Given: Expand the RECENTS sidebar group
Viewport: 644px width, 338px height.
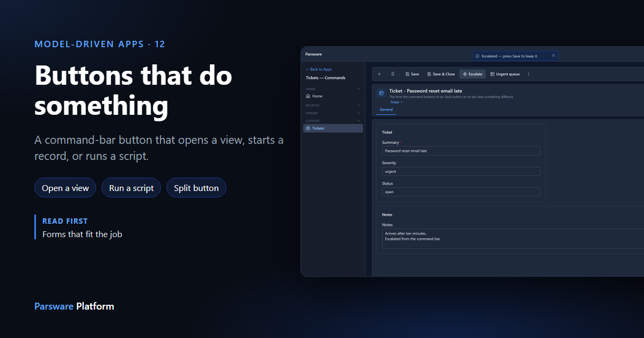Looking at the screenshot, I should 358,106.
